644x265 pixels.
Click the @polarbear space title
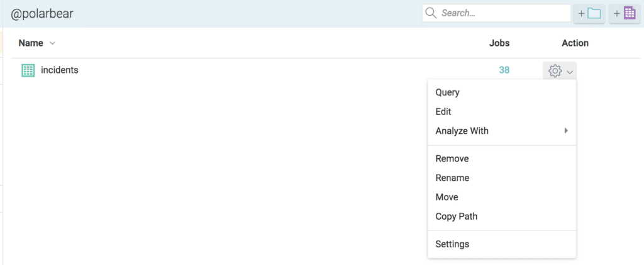[42, 14]
